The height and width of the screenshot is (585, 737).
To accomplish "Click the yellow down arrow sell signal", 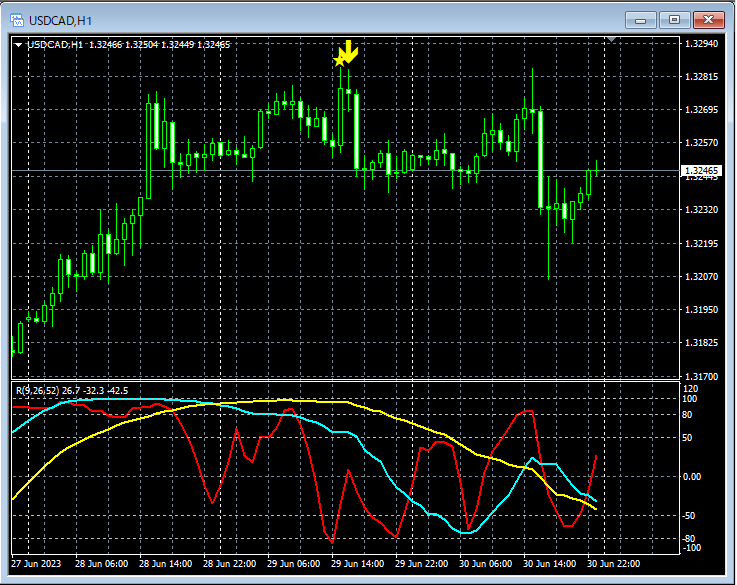I will pyautogui.click(x=349, y=52).
